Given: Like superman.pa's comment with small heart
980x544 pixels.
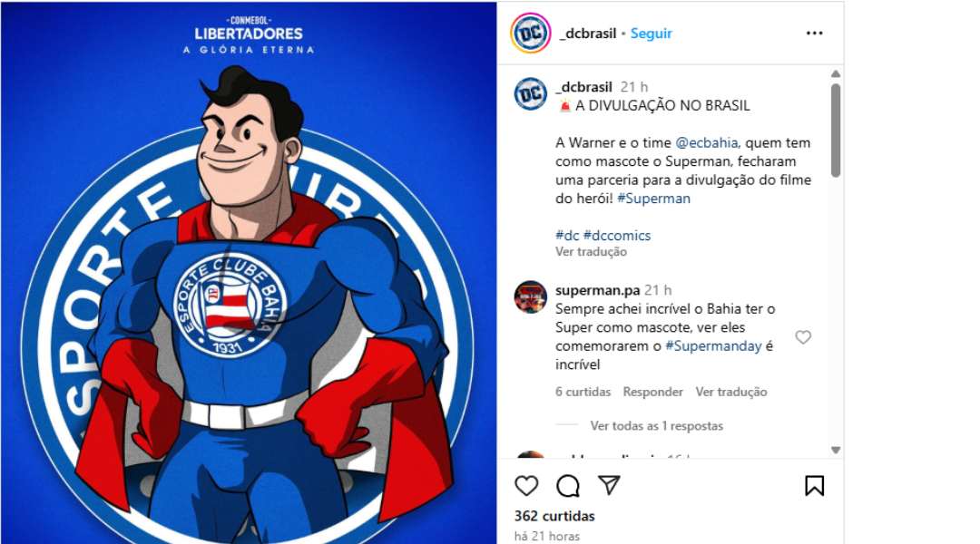Looking at the screenshot, I should tap(803, 337).
